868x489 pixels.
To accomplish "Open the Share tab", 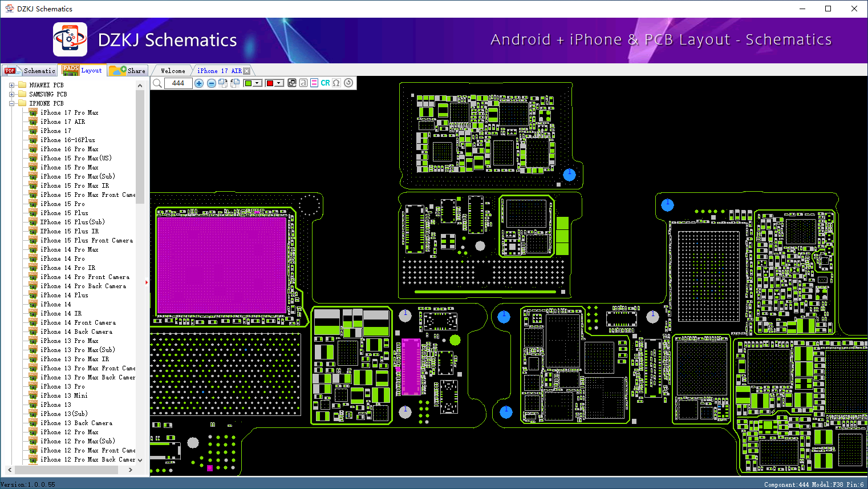I will 128,71.
